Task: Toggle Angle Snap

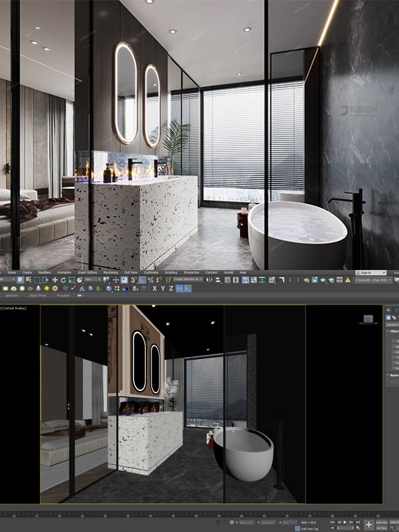Action: tap(142, 280)
